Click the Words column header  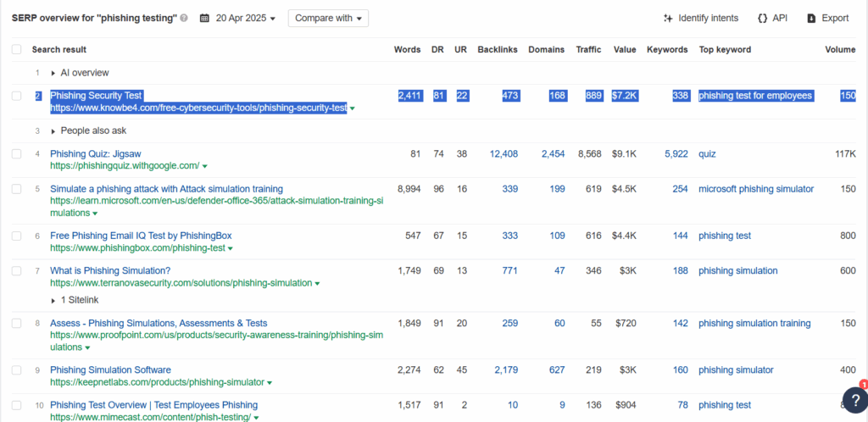pos(408,49)
